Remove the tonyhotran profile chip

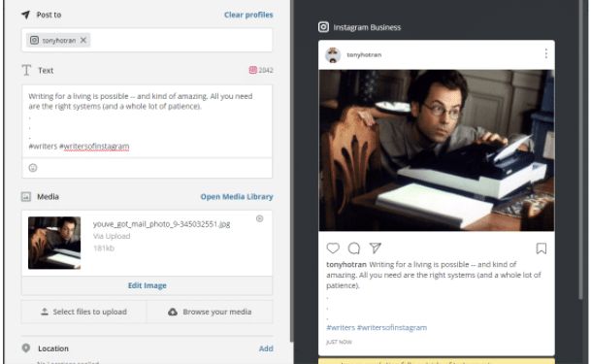tap(83, 40)
